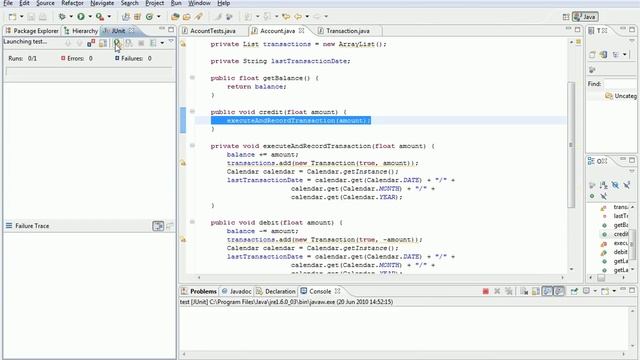Open the Back history dropdown arrow

click(x=307, y=17)
